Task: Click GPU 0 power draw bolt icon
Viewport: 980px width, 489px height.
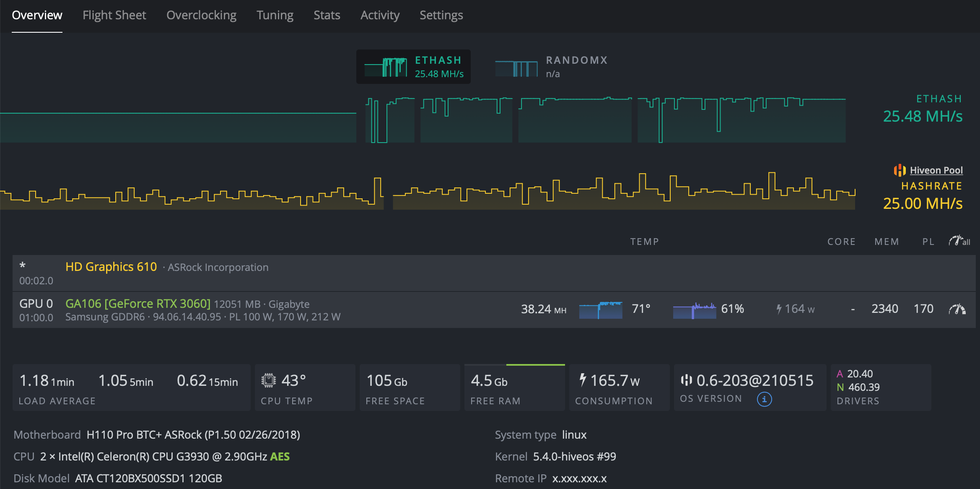Action: tap(779, 309)
